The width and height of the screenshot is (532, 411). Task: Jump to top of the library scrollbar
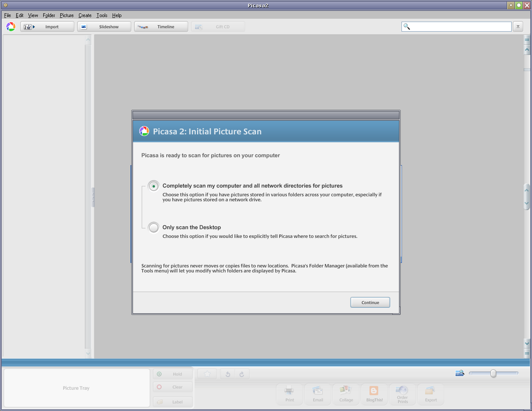tap(527, 40)
